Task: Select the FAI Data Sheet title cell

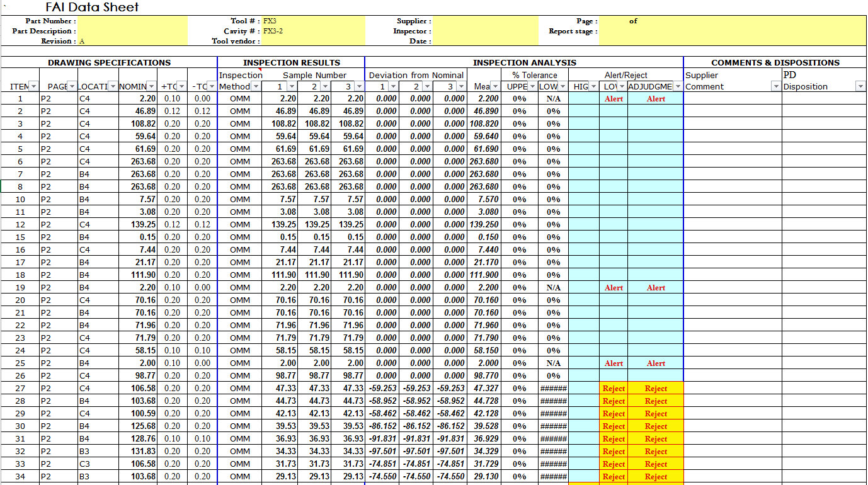Action: click(x=92, y=8)
